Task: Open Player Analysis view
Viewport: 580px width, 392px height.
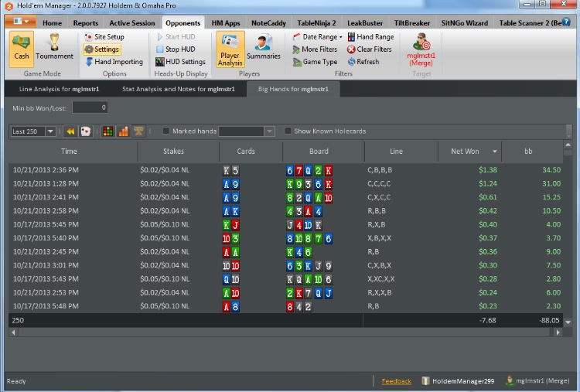Action: click(230, 49)
